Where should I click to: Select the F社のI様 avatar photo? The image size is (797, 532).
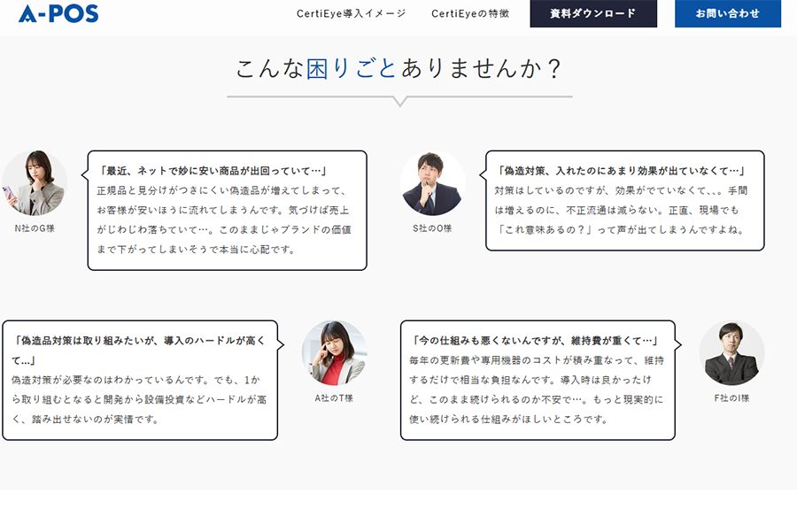732,352
